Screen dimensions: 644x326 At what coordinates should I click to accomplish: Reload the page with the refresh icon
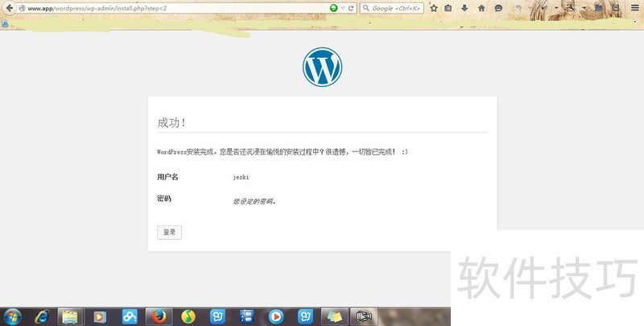(351, 8)
